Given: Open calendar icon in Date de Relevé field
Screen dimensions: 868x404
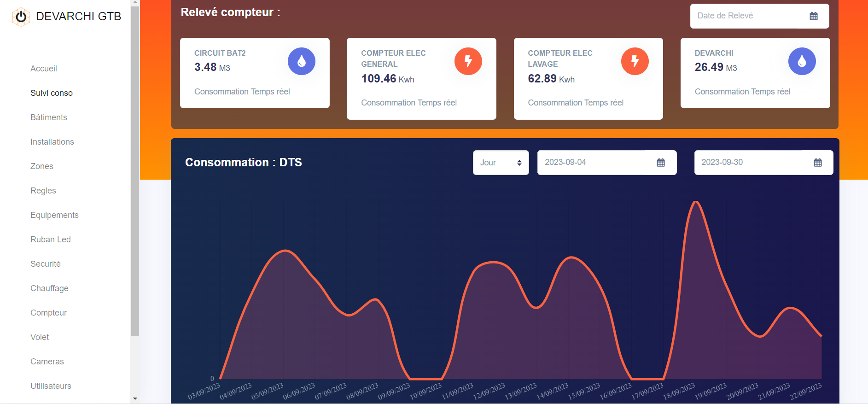Looking at the screenshot, I should click(813, 16).
